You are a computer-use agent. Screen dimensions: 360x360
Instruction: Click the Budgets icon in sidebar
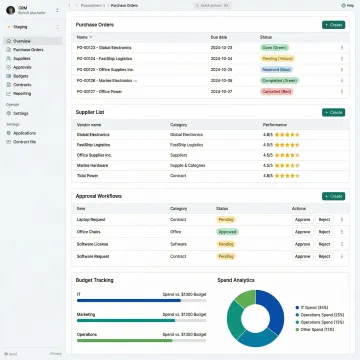tap(9, 76)
